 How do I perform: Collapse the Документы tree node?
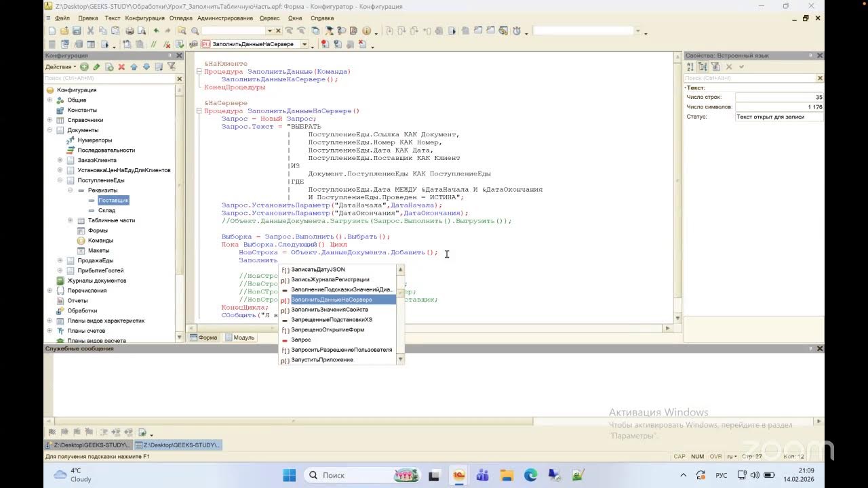pos(50,130)
